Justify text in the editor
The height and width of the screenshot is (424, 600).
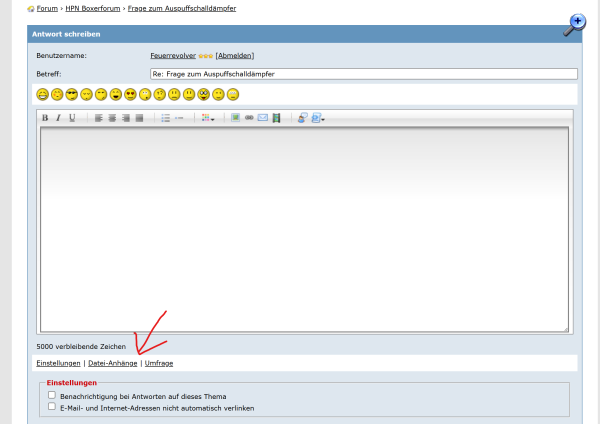point(139,118)
